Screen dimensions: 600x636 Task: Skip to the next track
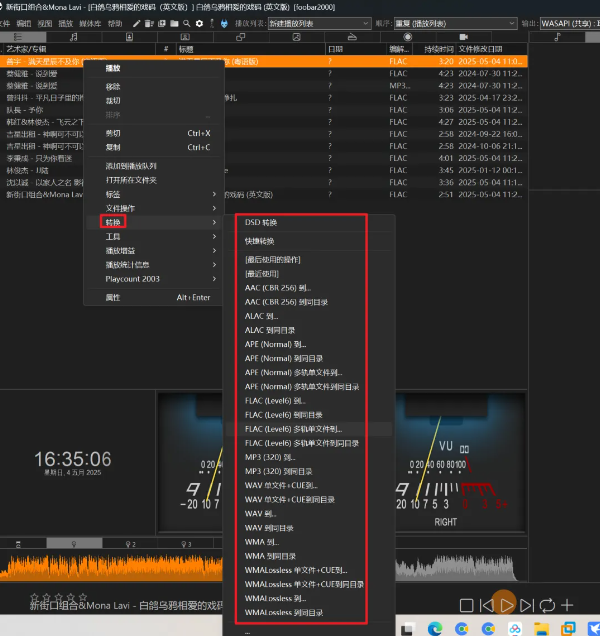coord(527,606)
